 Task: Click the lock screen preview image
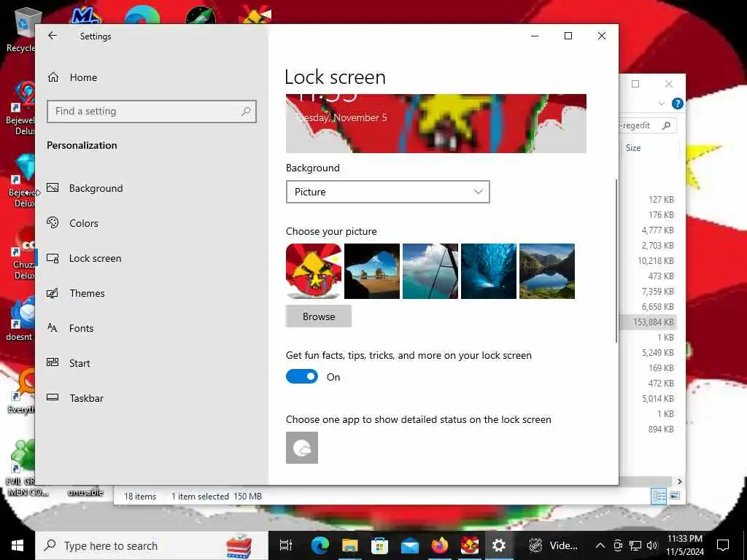[x=436, y=123]
